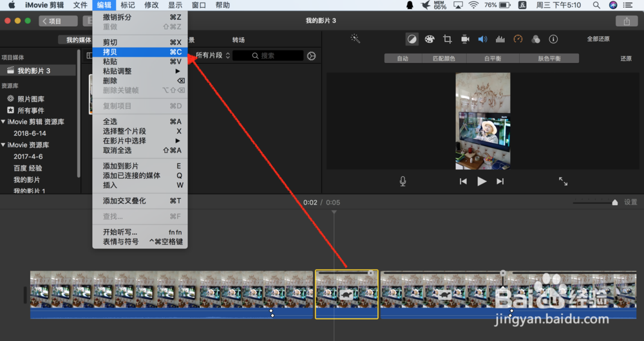This screenshot has height=341, width=644.
Task: Switch to the 转场 tab
Action: point(238,40)
